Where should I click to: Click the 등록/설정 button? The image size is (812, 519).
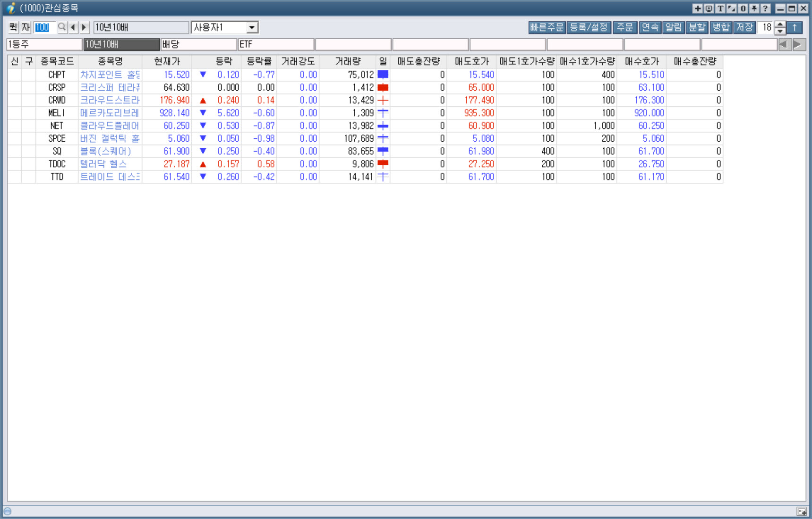[x=589, y=27]
